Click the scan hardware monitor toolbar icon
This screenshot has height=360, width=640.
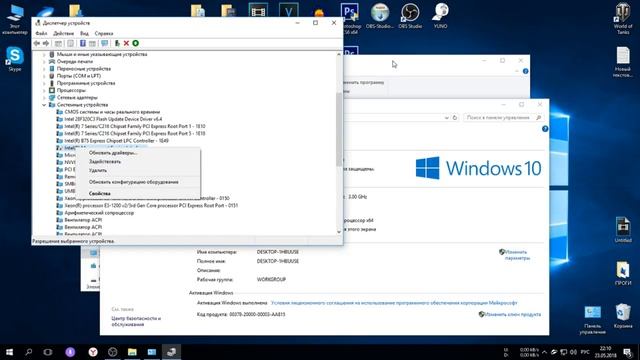click(104, 43)
